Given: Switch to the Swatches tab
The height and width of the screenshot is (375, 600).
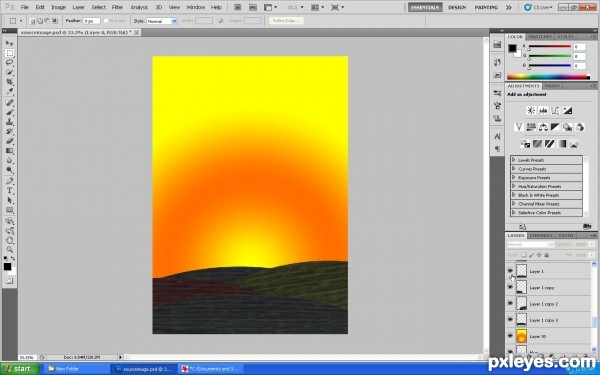Looking at the screenshot, I should 540,37.
